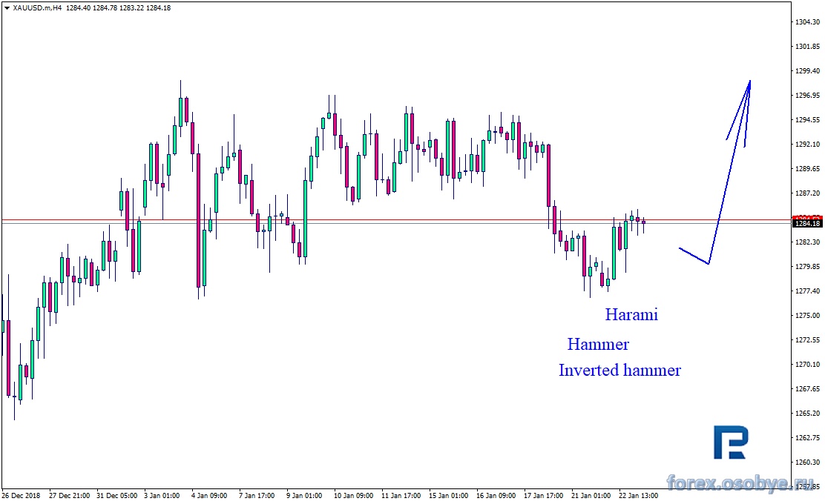This screenshot has height=504, width=825.
Task: Click the XAUUSD.m,H4 symbol title
Action: 37,8
